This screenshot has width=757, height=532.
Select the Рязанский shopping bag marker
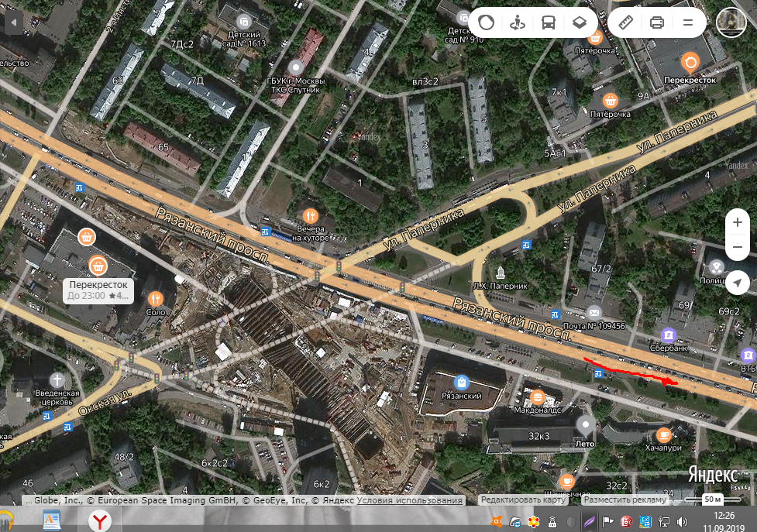point(462,383)
